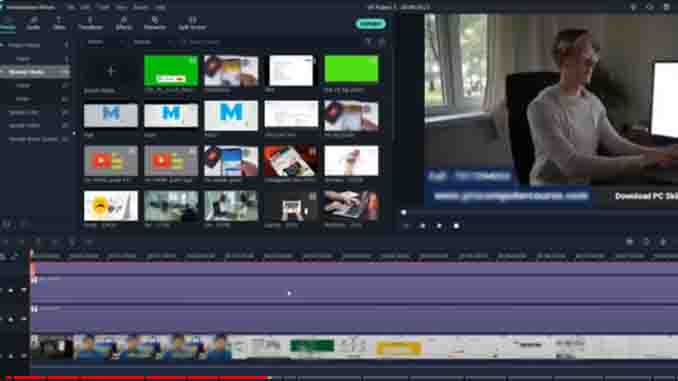Click the teal Export button
Viewport: 678px width, 381px height.
pos(371,24)
